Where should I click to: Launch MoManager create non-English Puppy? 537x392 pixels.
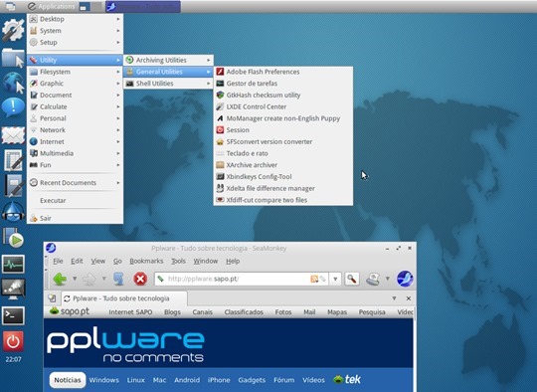click(x=282, y=118)
